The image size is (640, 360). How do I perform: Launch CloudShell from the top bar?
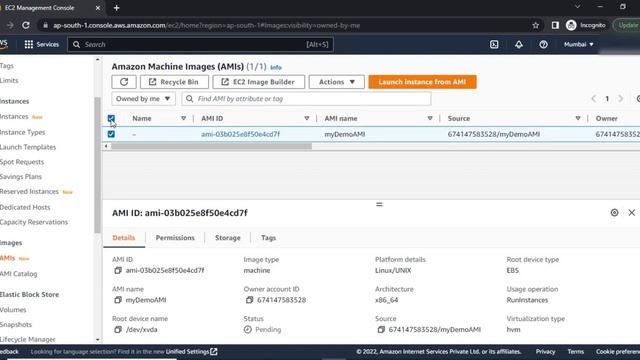coord(494,44)
